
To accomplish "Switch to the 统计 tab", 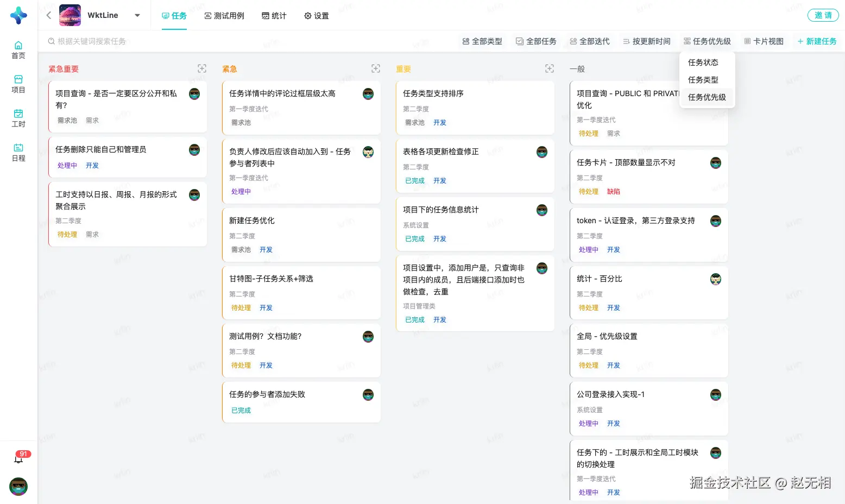I will pyautogui.click(x=274, y=16).
